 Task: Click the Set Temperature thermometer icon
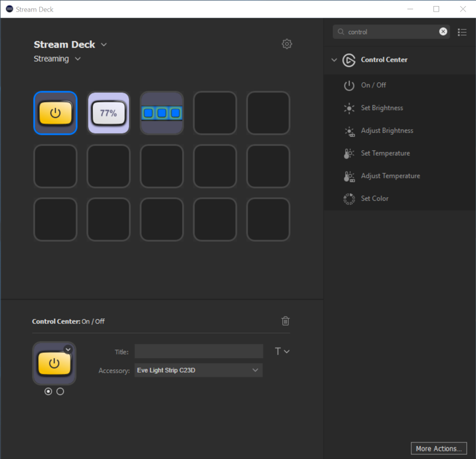(349, 154)
